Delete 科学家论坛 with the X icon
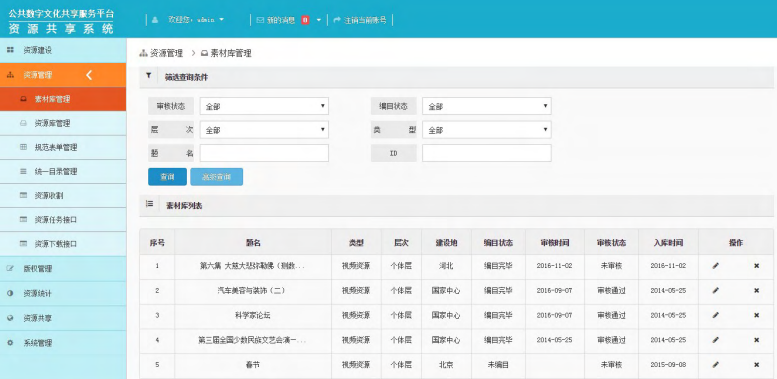The width and height of the screenshot is (777, 379). (756, 315)
